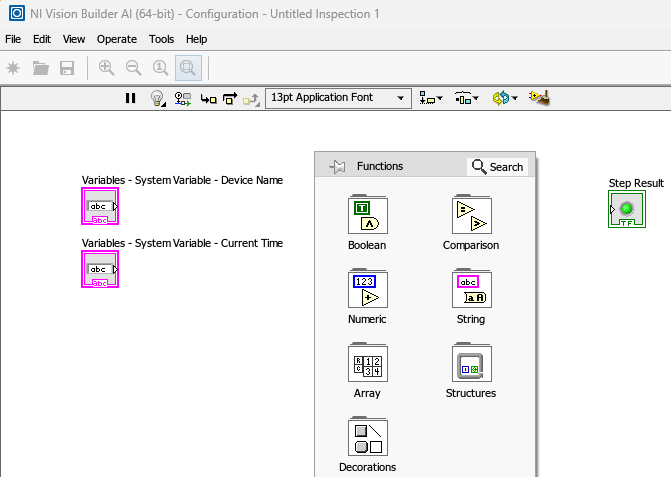Open the Edit menu
Image resolution: width=671 pixels, height=477 pixels.
click(x=42, y=39)
